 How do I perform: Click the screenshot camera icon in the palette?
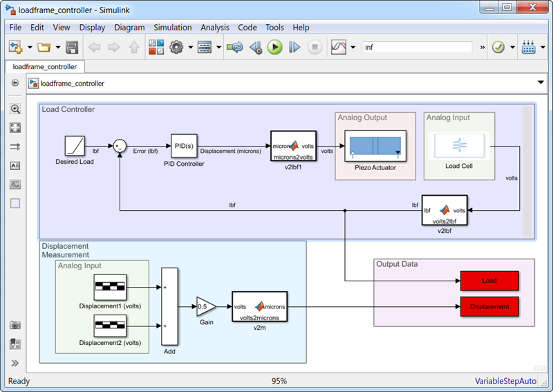(x=15, y=325)
